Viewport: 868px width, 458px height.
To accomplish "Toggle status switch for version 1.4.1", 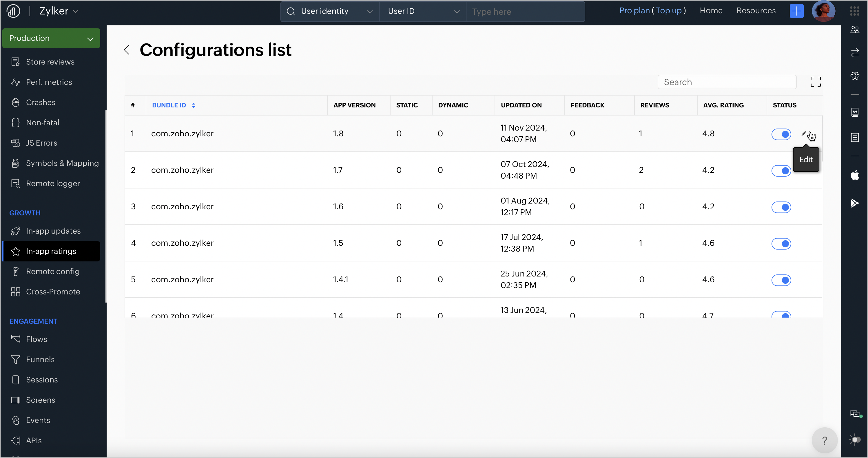I will pyautogui.click(x=781, y=280).
